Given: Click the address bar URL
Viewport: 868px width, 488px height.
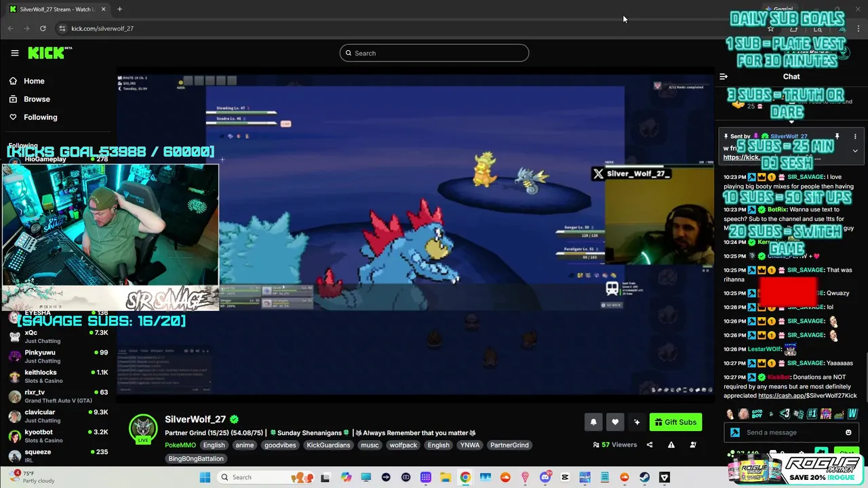Looking at the screenshot, I should 102,28.
